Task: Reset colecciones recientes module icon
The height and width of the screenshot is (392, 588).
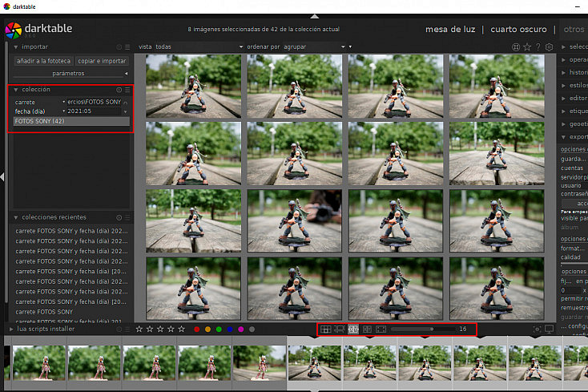Action: (119, 217)
